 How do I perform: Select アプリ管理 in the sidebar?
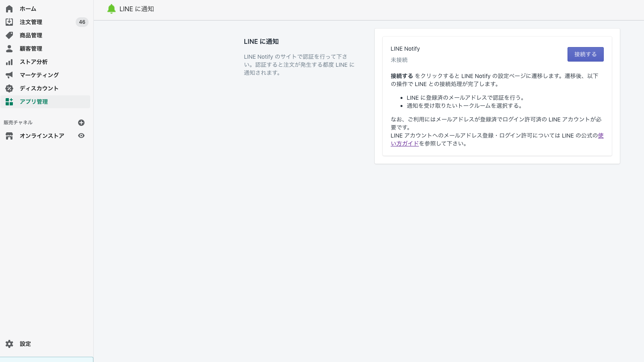point(34,102)
